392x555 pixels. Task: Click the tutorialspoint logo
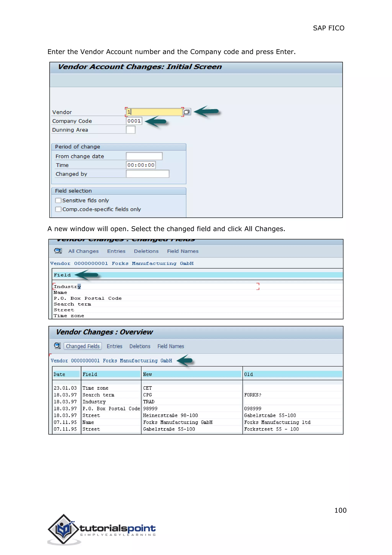(102, 529)
